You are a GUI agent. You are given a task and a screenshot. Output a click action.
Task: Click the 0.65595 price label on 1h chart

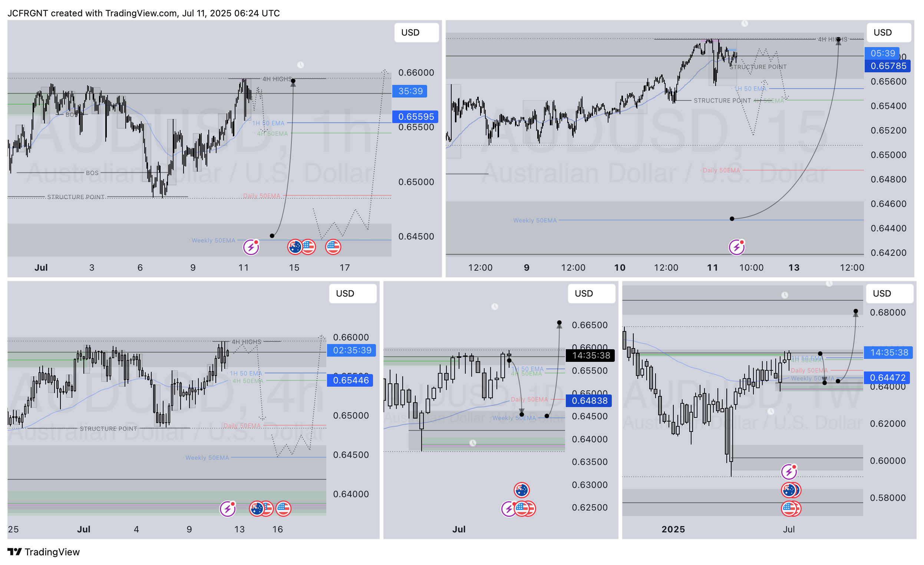[x=415, y=117]
